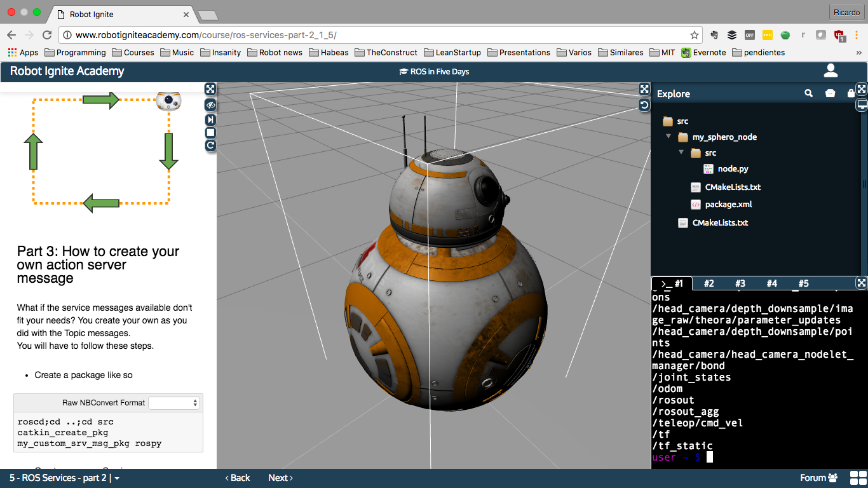Viewport: 868px width, 488px height.
Task: Switch to terminal tab #5
Action: 803,283
